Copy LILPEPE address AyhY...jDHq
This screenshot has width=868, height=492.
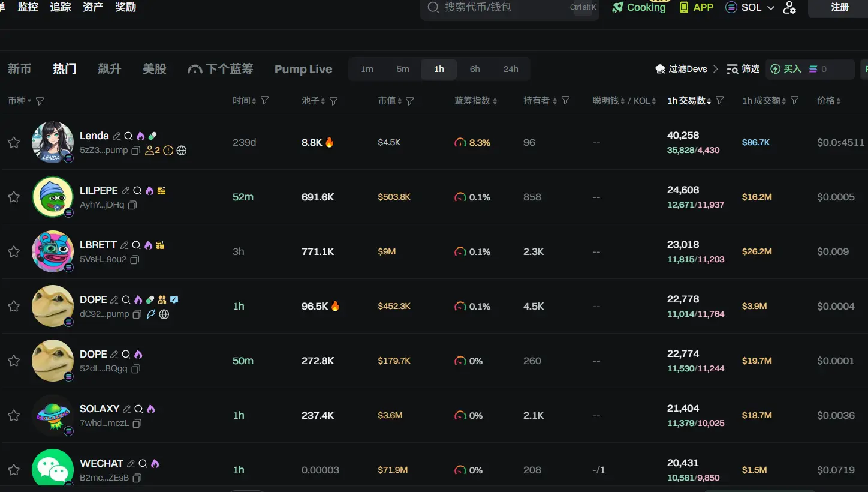tap(132, 205)
